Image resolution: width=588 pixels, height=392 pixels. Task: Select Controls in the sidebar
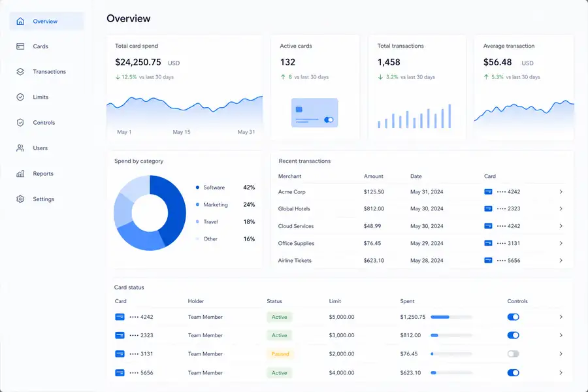pos(44,122)
